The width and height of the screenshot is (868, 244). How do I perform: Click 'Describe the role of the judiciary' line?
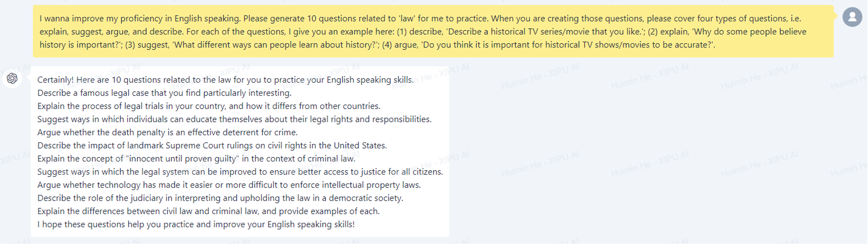220,198
